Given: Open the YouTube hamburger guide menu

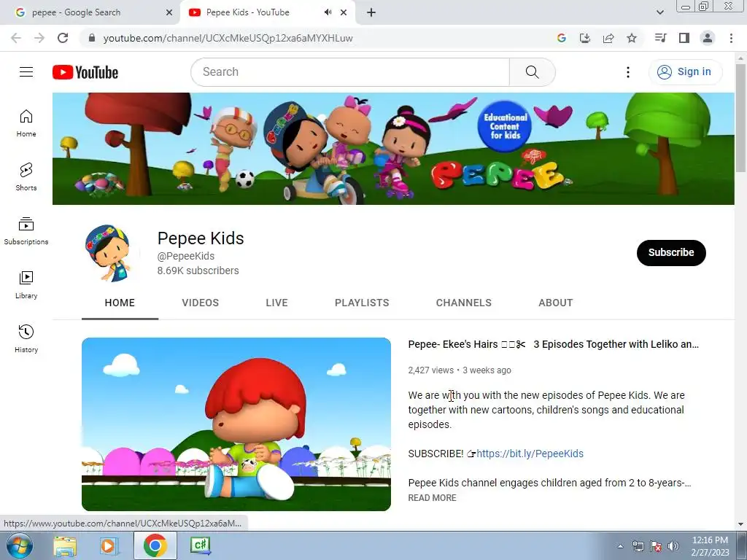Looking at the screenshot, I should click(26, 72).
